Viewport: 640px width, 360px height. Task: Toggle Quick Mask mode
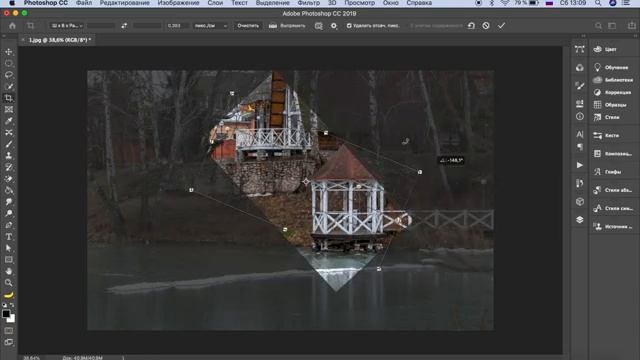coord(9,331)
